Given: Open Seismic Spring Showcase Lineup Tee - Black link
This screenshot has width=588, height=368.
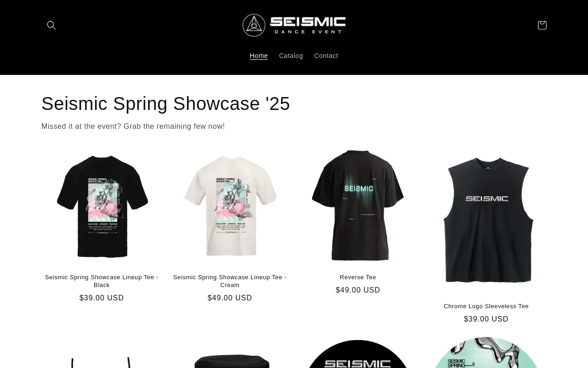Looking at the screenshot, I should (x=102, y=281).
